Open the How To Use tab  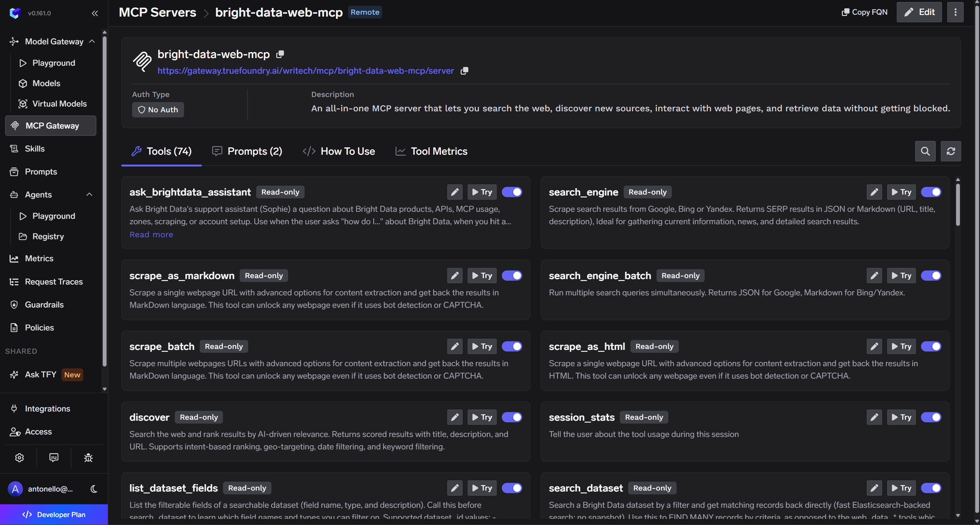click(338, 152)
